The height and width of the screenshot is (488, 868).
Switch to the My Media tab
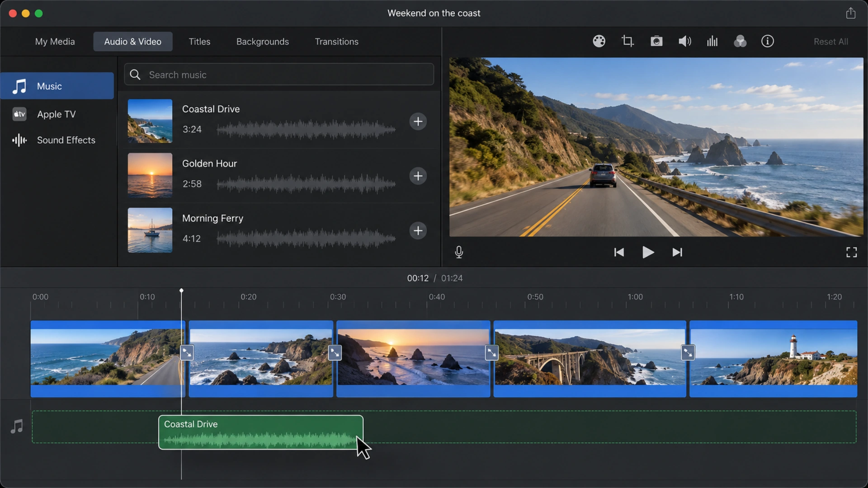tap(55, 42)
